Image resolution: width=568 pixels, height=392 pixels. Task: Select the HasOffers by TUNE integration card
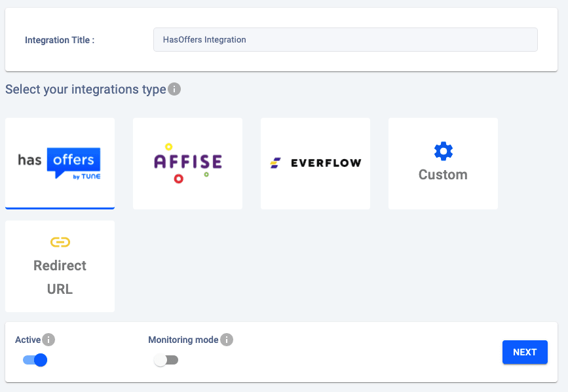pos(60,163)
